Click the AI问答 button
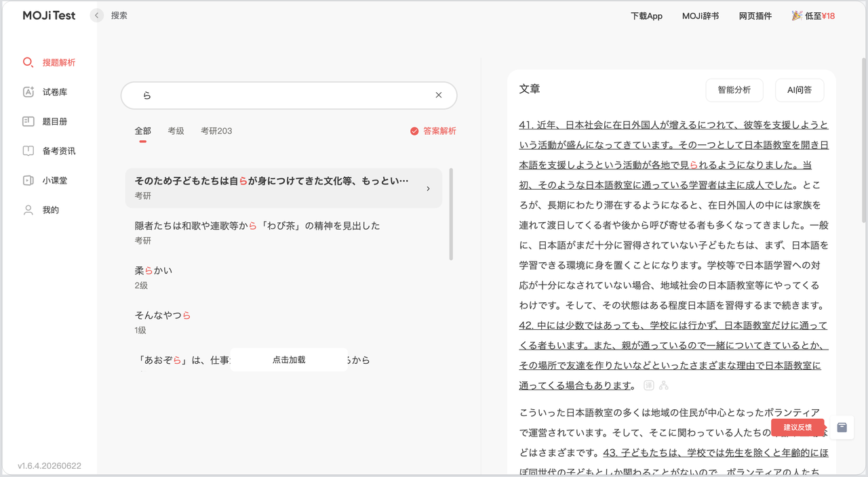This screenshot has width=868, height=477. (x=800, y=89)
